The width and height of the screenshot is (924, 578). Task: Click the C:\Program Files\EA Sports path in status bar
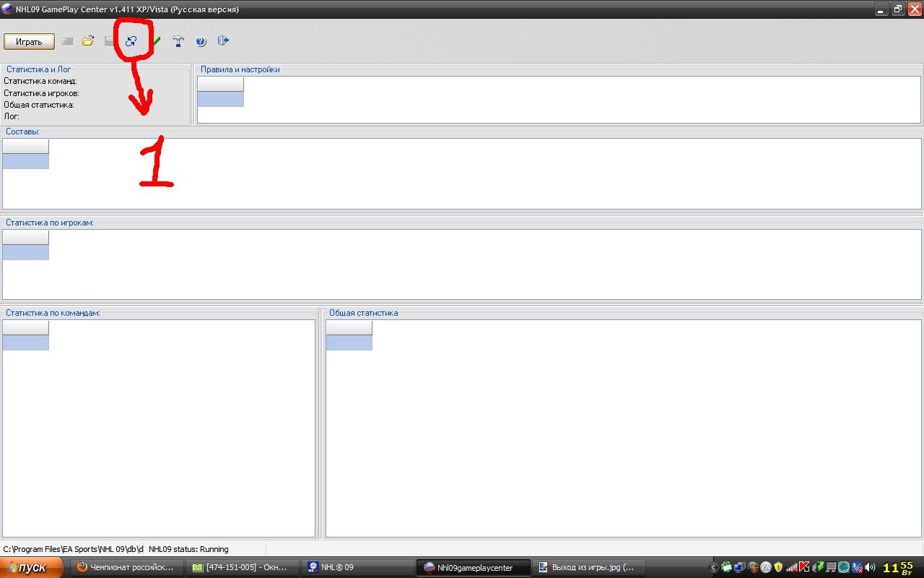(x=74, y=549)
